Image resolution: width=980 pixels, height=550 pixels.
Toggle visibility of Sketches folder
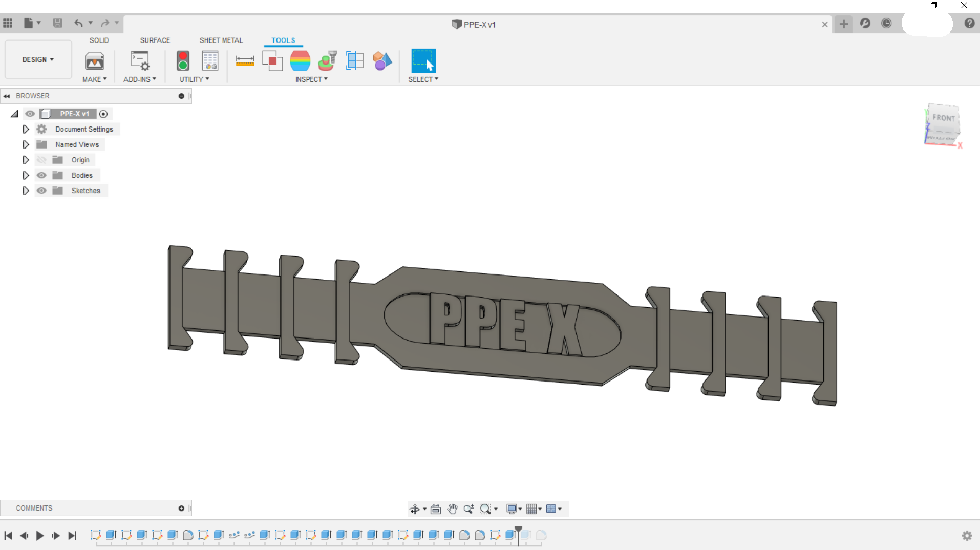(x=41, y=191)
